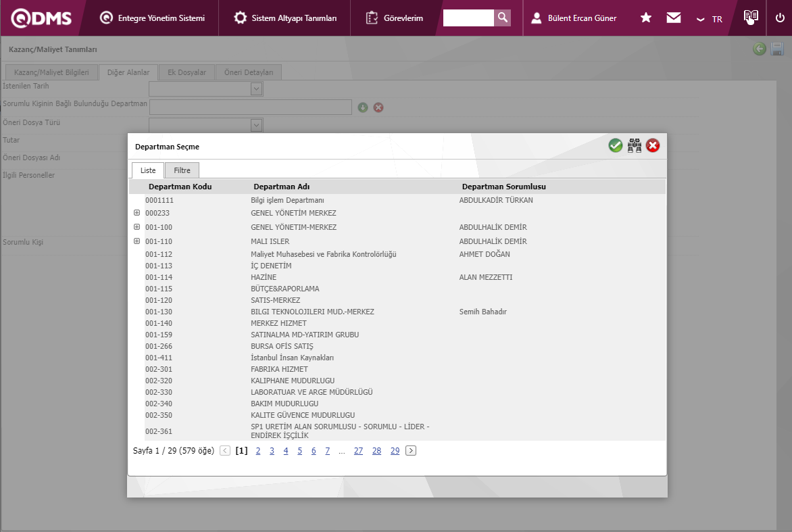Open the help book icon in header
This screenshot has width=792, height=532.
pos(751,17)
